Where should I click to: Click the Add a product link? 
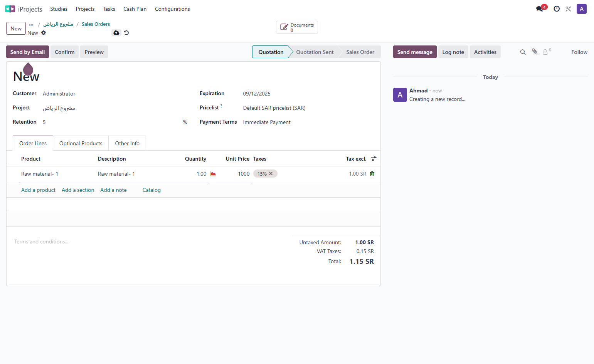38,190
